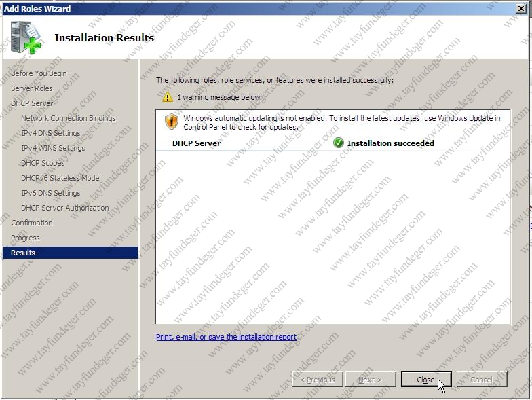The height and width of the screenshot is (400, 532).
Task: Select the highlighted Results step
Action: click(x=71, y=253)
